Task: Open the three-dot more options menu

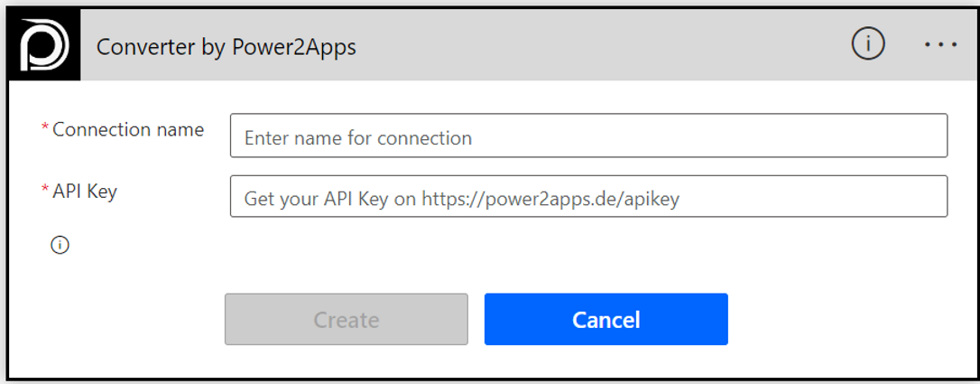Action: 940,44
